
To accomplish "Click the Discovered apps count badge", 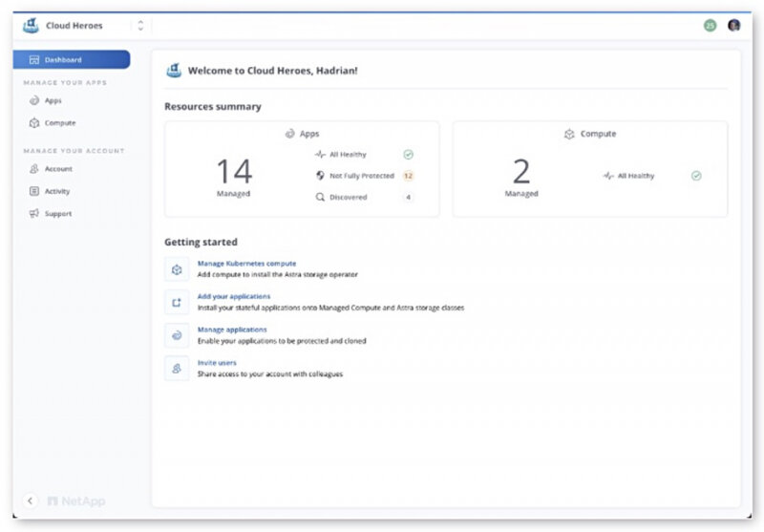I will (x=409, y=197).
